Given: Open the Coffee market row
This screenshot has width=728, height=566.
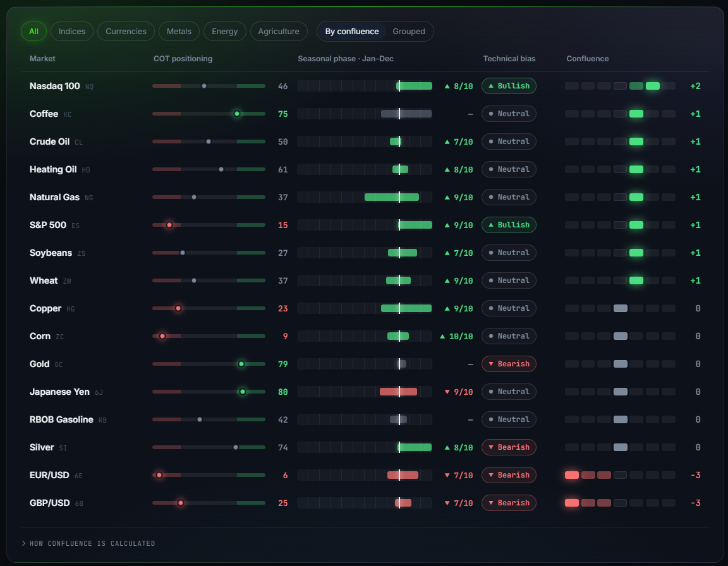Looking at the screenshot, I should click(x=365, y=114).
